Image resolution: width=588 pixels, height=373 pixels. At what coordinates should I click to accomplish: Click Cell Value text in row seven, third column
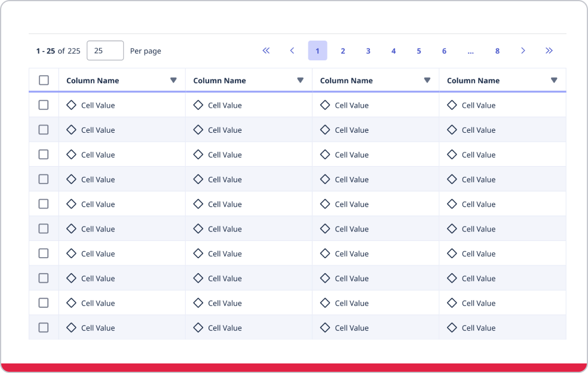[x=352, y=254]
